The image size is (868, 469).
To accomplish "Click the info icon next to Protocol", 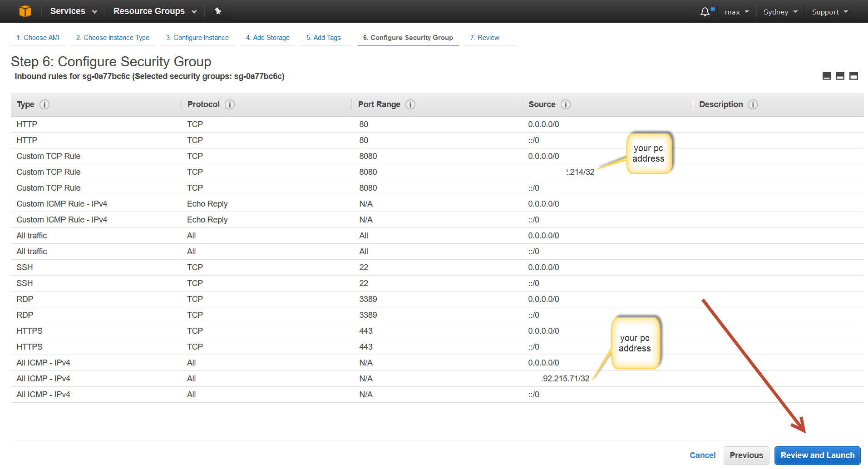I will tap(230, 104).
